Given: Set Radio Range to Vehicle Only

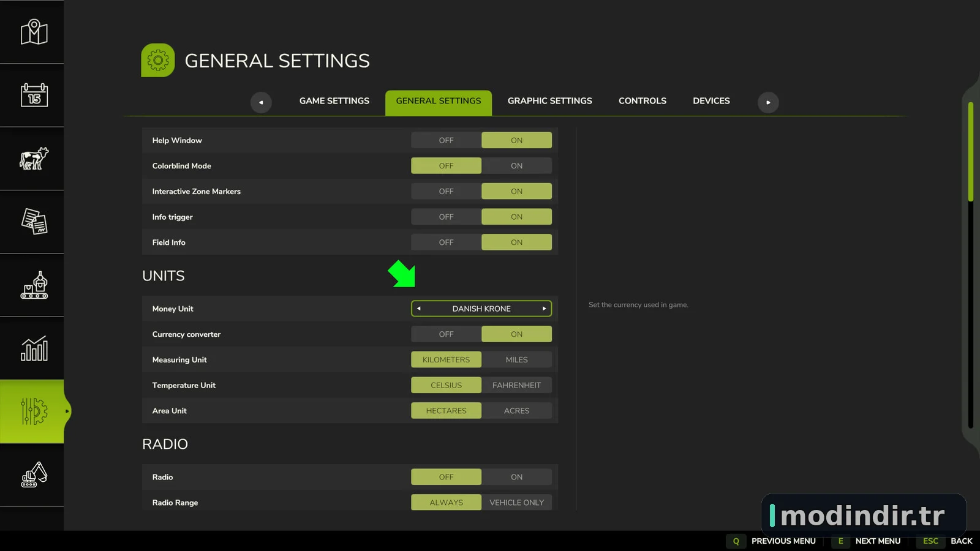Looking at the screenshot, I should [x=516, y=503].
